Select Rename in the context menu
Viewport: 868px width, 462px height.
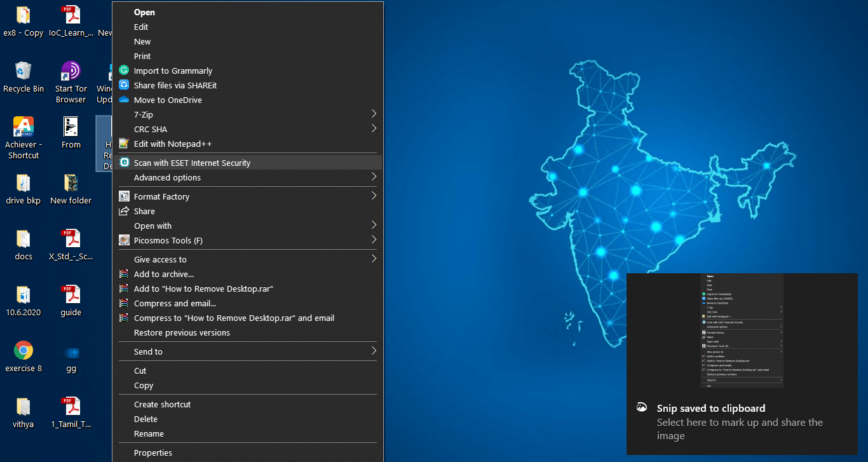149,433
